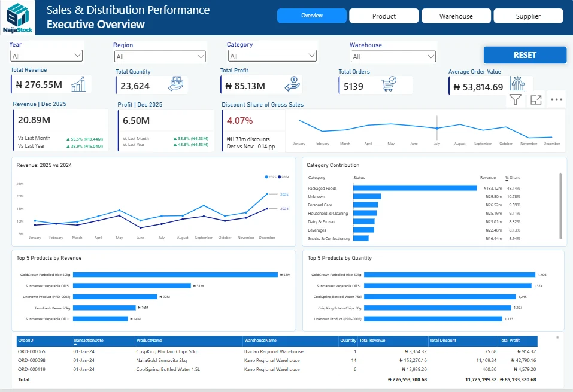Select the July point on discount line chart
Screen dimensions: 573x392
pyautogui.click(x=437, y=128)
